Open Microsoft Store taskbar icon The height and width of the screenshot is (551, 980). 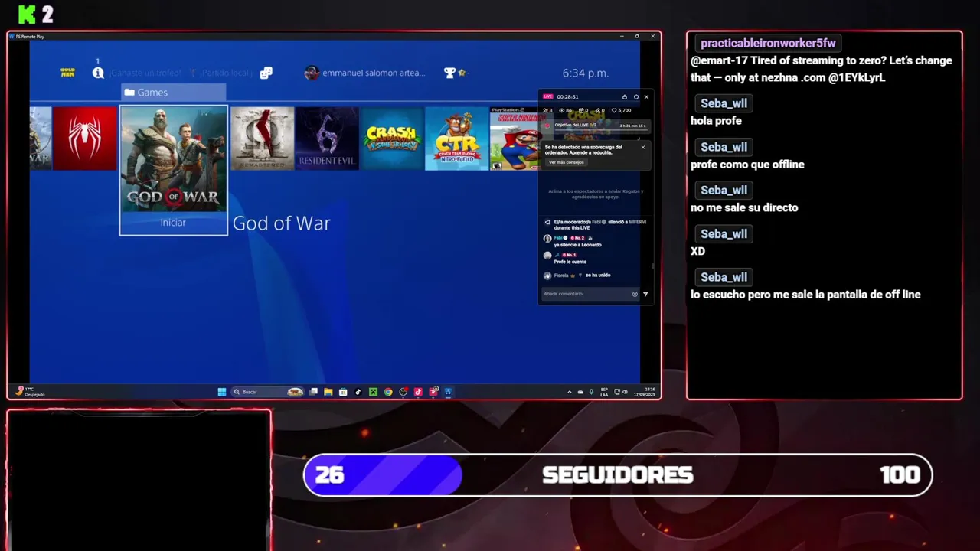tap(343, 392)
